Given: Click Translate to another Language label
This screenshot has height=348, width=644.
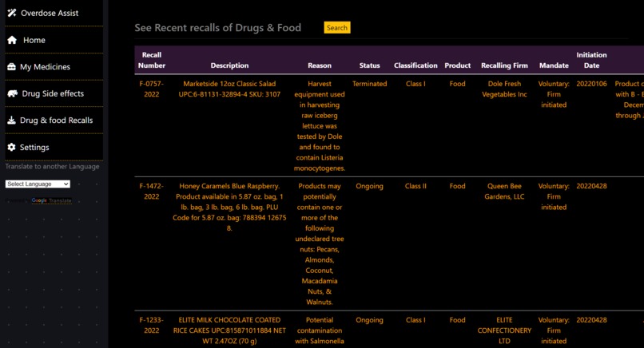Looking at the screenshot, I should 52,166.
